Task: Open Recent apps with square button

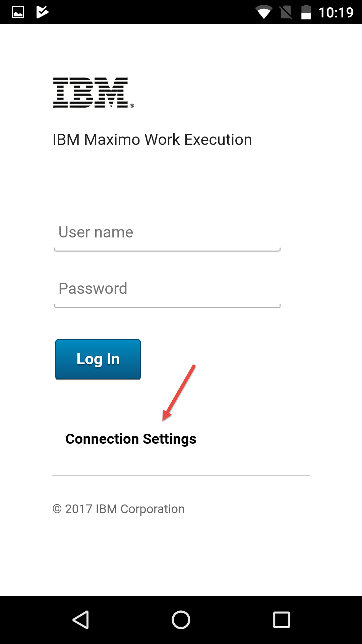Action: tap(282, 620)
